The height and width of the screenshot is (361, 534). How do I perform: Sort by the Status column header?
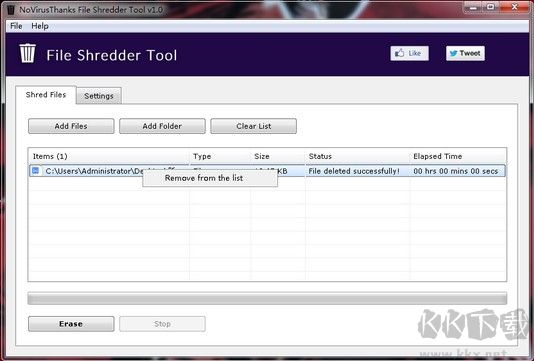pyautogui.click(x=358, y=156)
